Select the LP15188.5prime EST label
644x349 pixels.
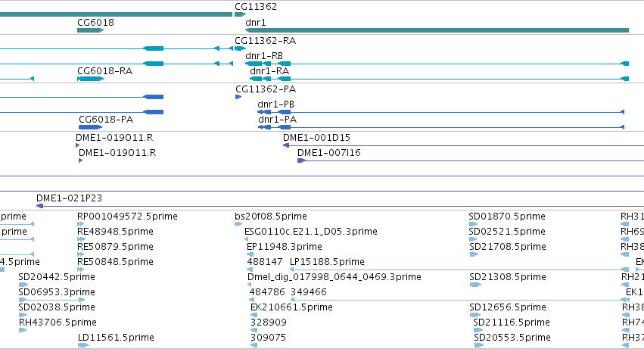click(x=327, y=262)
